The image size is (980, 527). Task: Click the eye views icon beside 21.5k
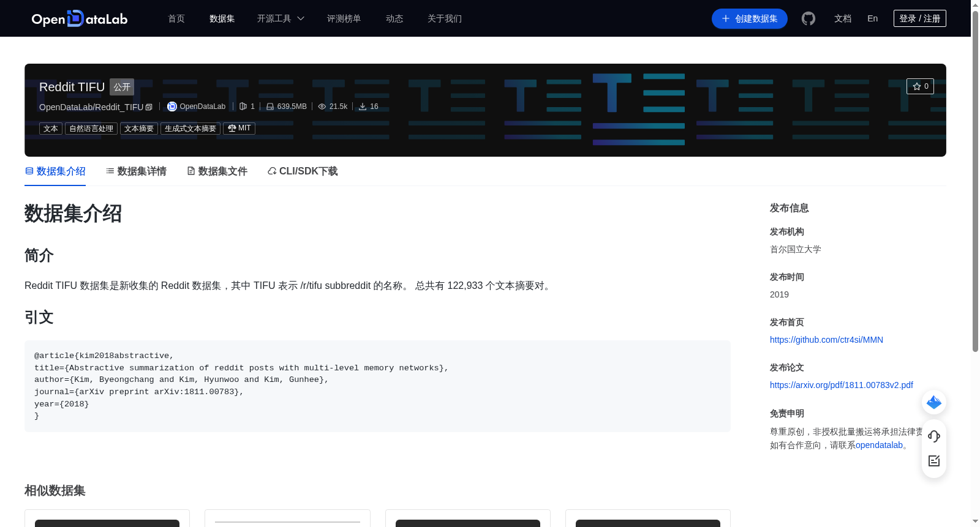tap(322, 107)
